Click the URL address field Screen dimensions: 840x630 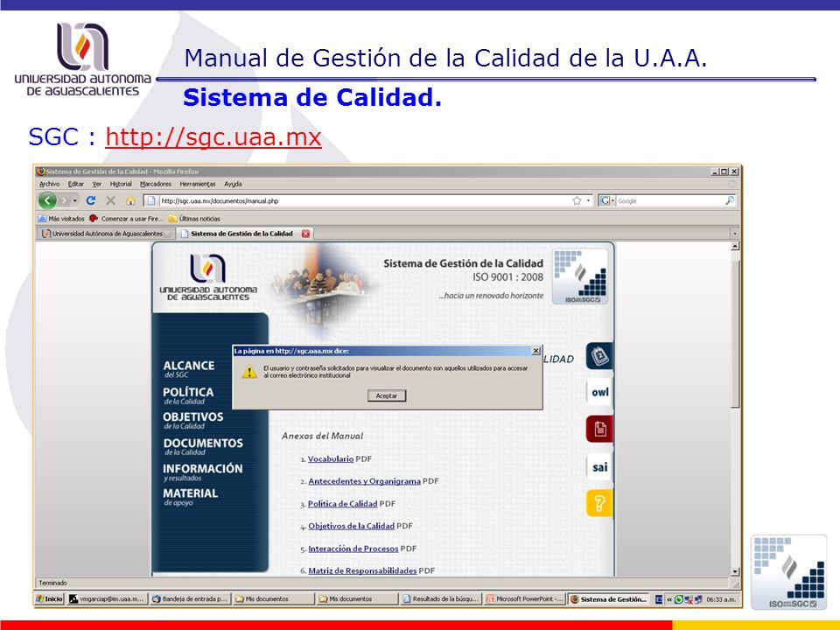click(x=364, y=201)
